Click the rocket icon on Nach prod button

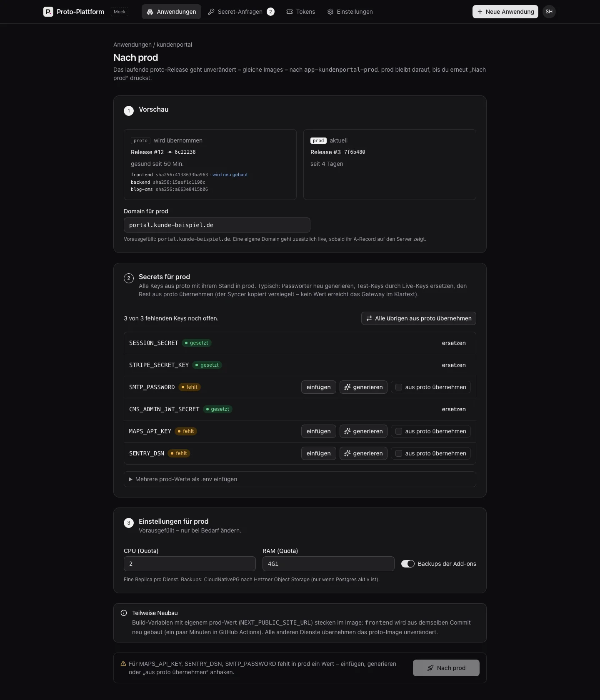coord(430,668)
